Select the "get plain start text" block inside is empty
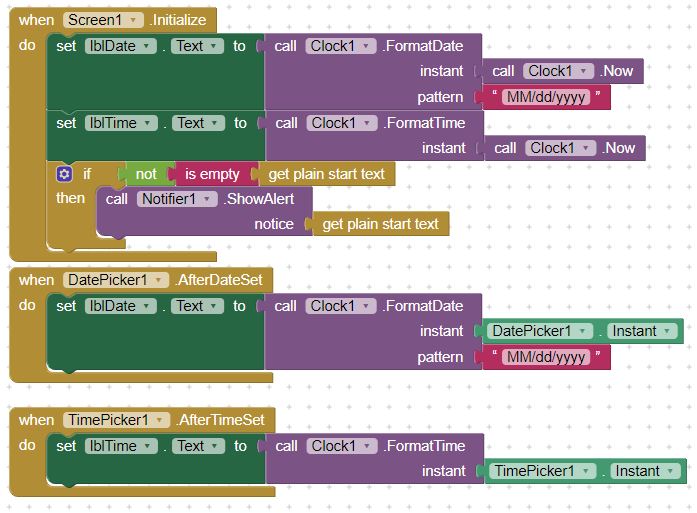 [x=326, y=174]
